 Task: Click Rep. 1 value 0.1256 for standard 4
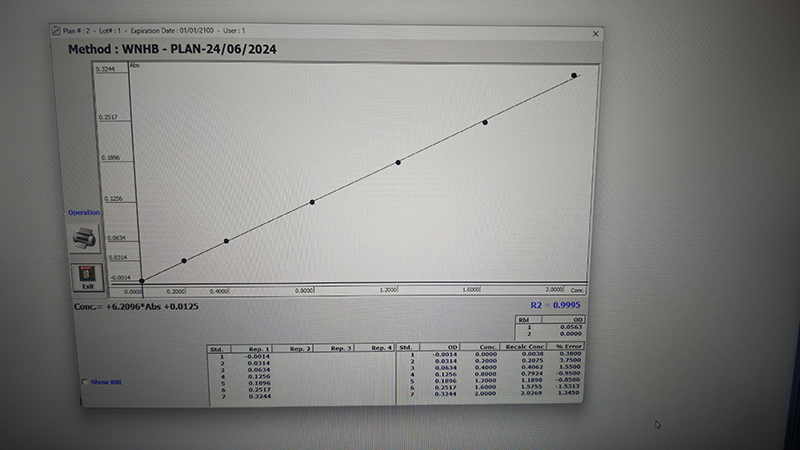click(x=259, y=376)
